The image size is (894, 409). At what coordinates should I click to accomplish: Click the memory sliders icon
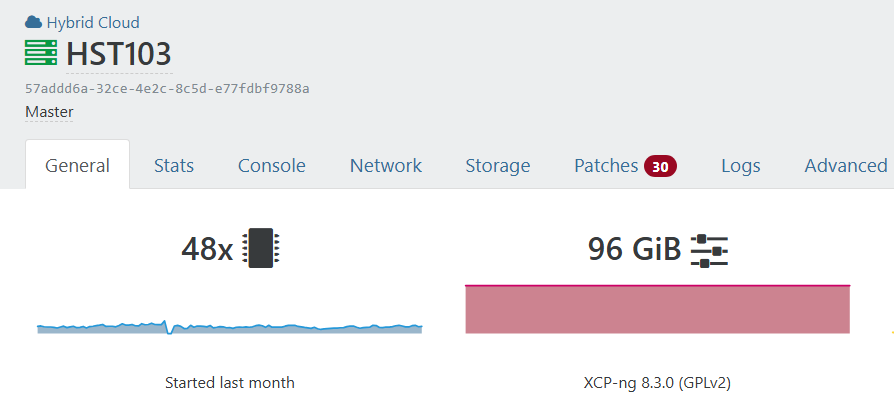pos(709,249)
